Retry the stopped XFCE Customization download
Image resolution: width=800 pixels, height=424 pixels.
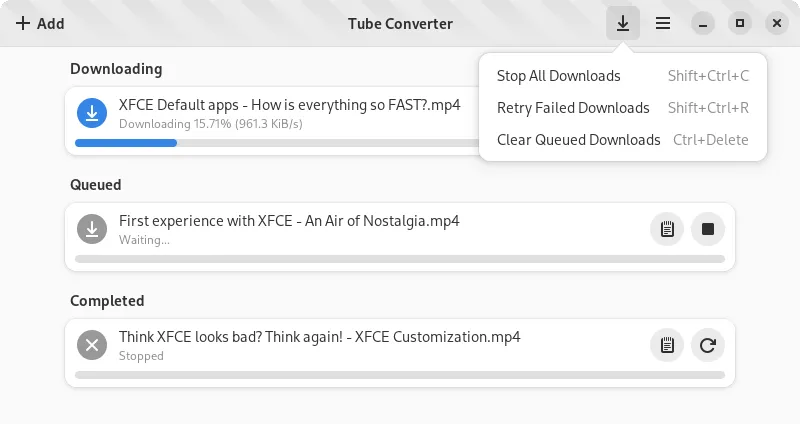[x=708, y=345]
